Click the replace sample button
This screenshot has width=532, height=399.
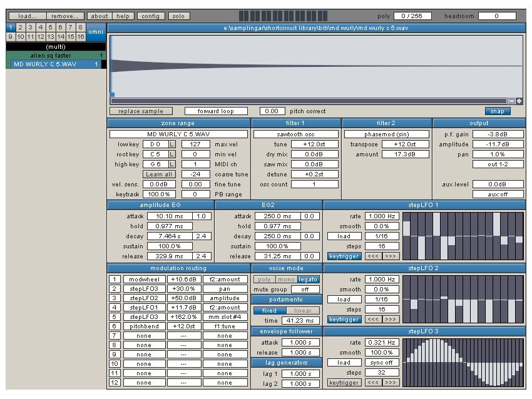[141, 110]
